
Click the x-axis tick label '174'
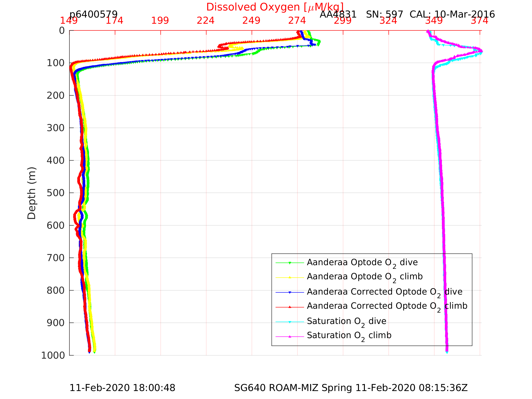point(114,21)
